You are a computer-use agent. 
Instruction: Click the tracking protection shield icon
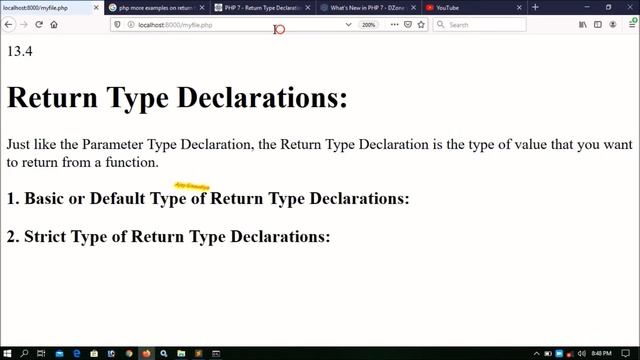117,24
